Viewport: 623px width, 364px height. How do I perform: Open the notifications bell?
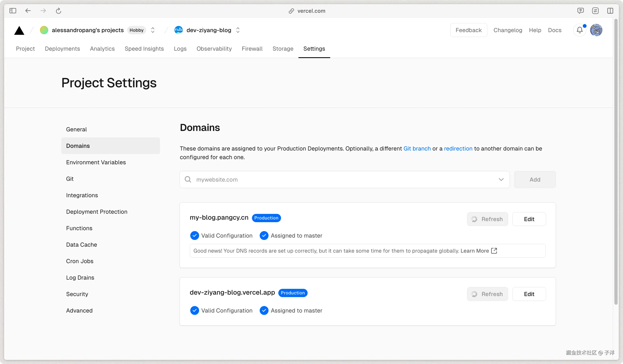coord(580,30)
